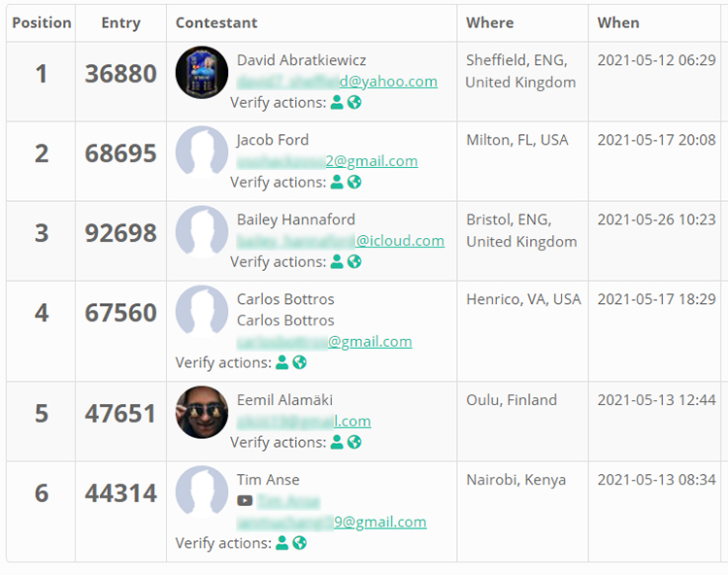Open Tim Anse's gmail.com email link
728x575 pixels.
[x=332, y=522]
